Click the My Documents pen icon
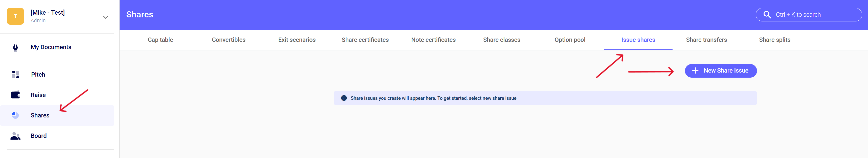This screenshot has height=158, width=868. 15,47
